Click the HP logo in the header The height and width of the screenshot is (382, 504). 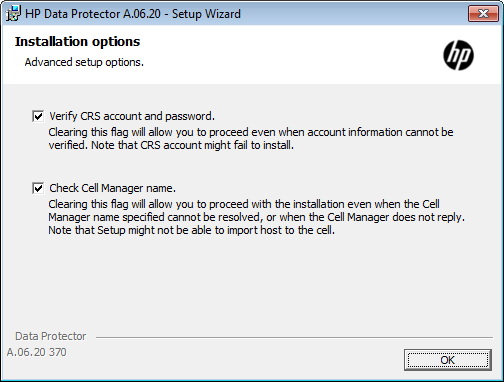458,55
